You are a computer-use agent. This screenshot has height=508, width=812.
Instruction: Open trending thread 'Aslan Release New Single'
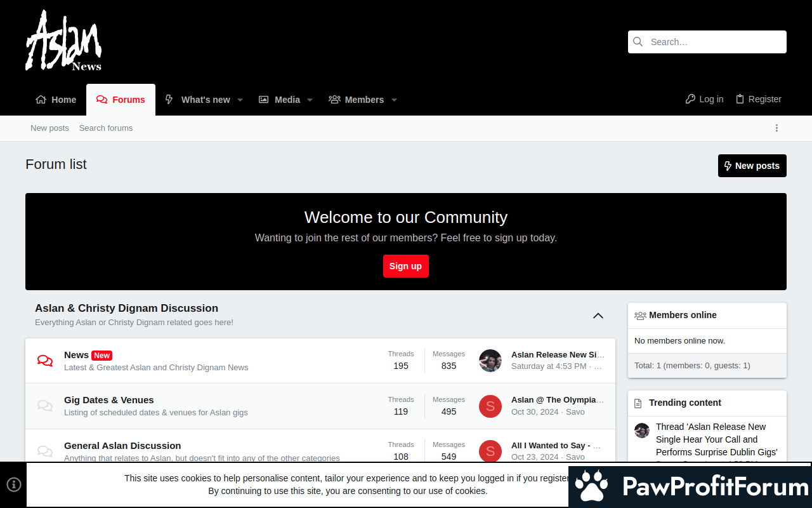717,439
